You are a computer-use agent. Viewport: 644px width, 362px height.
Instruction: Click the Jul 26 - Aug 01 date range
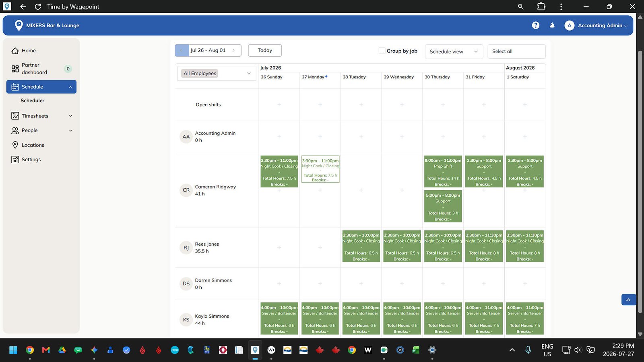(x=208, y=50)
